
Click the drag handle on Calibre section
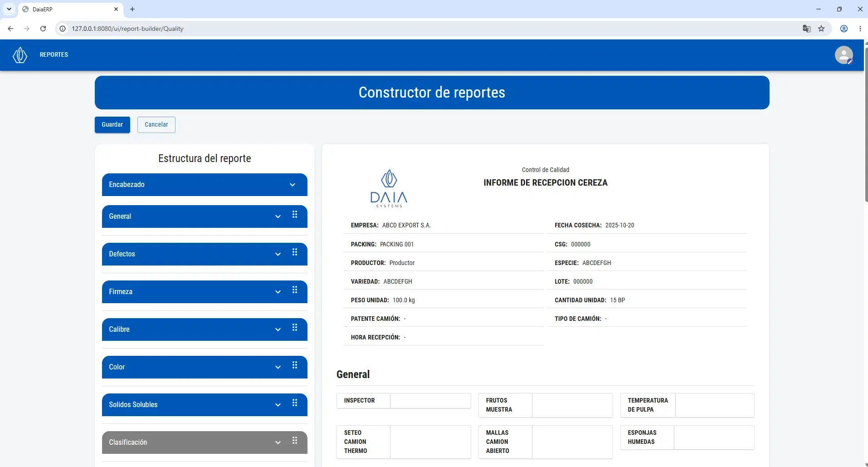point(295,328)
